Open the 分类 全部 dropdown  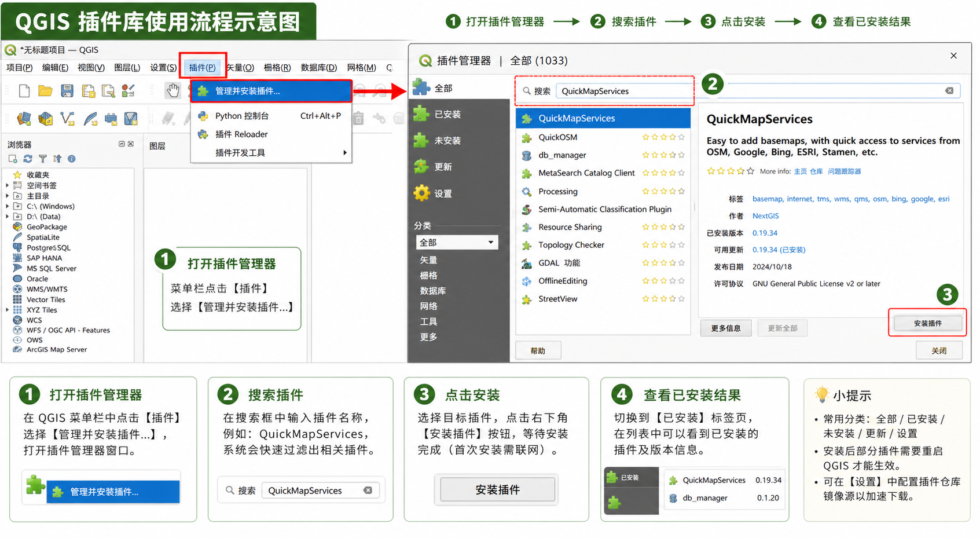pos(457,242)
